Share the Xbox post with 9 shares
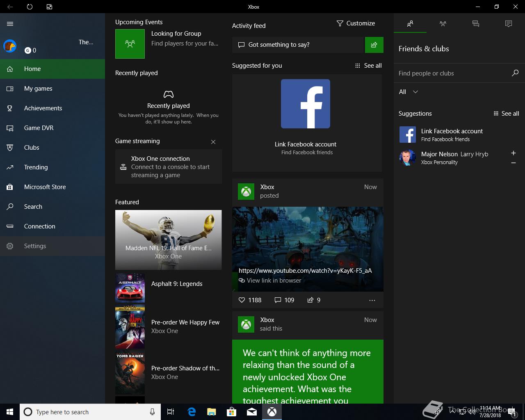525x420 pixels. click(x=314, y=300)
